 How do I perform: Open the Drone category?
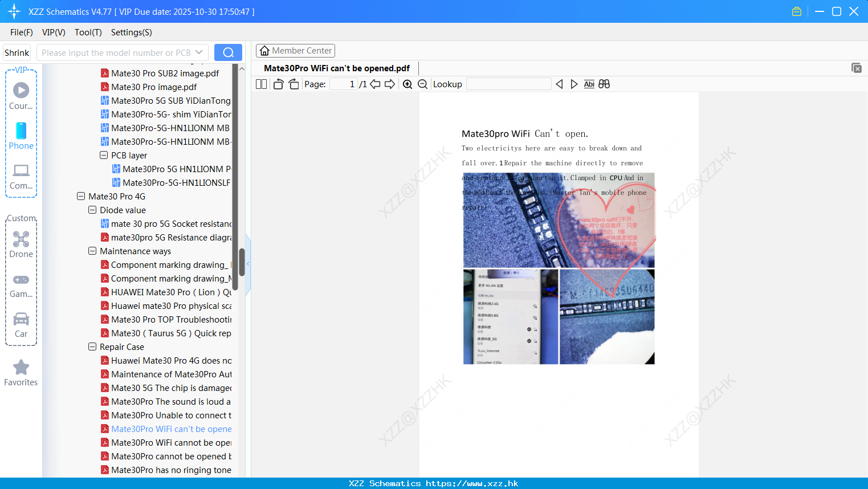click(x=21, y=244)
